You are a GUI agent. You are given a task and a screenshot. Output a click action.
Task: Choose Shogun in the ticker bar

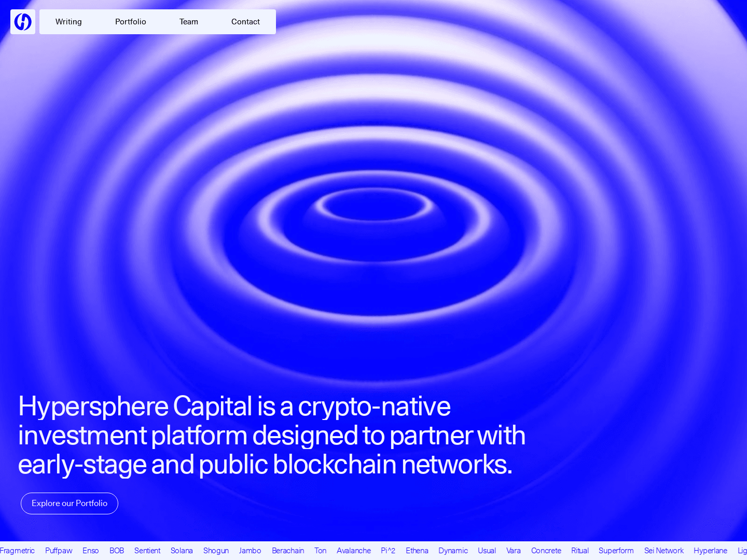click(x=216, y=551)
